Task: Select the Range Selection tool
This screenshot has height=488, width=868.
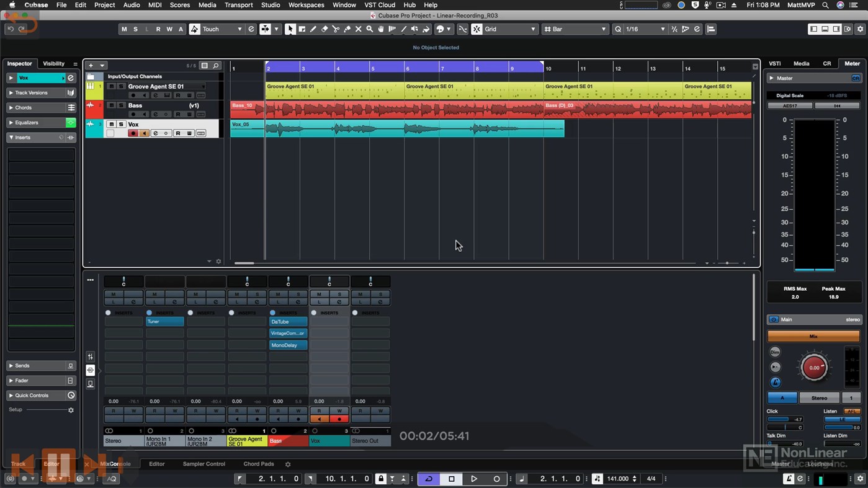Action: [x=302, y=29]
